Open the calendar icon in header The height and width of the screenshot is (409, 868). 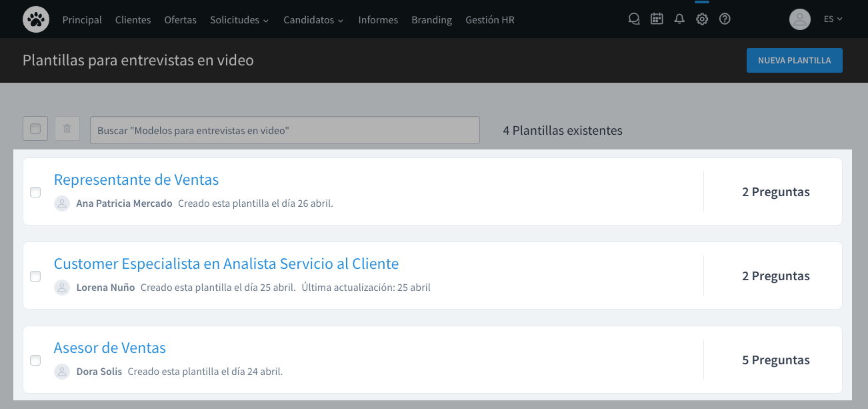[657, 19]
